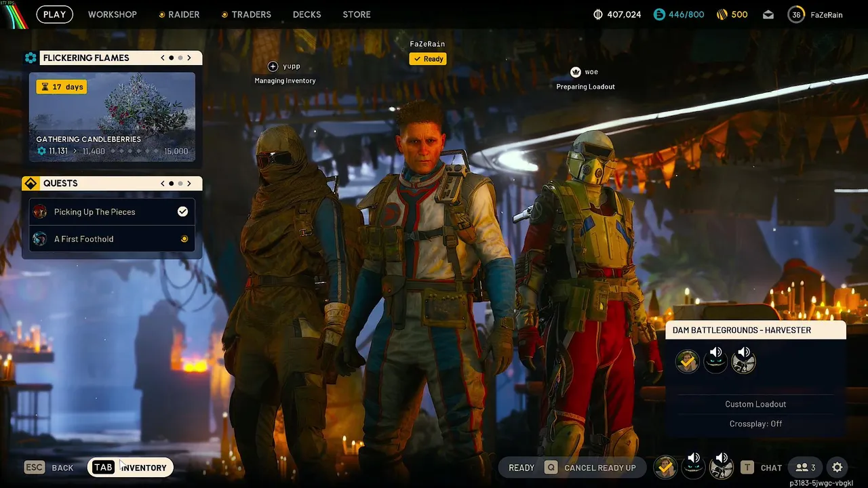Click the plus icon beside yupp

point(273,66)
